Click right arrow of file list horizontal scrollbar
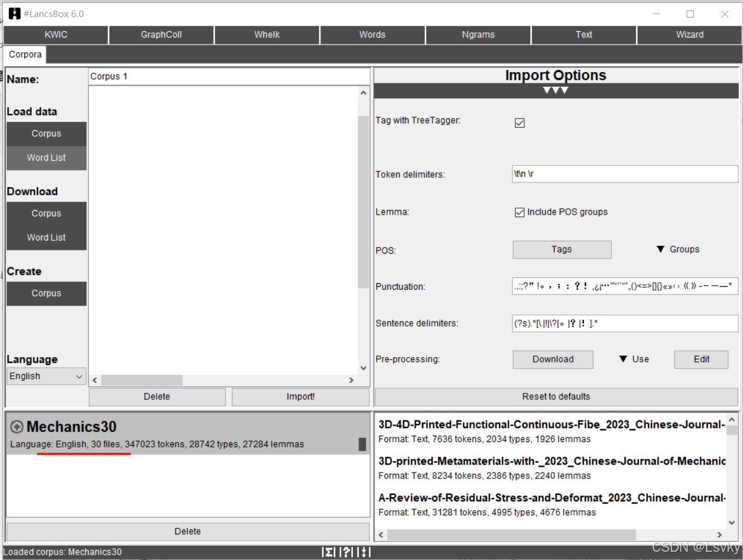 point(352,380)
